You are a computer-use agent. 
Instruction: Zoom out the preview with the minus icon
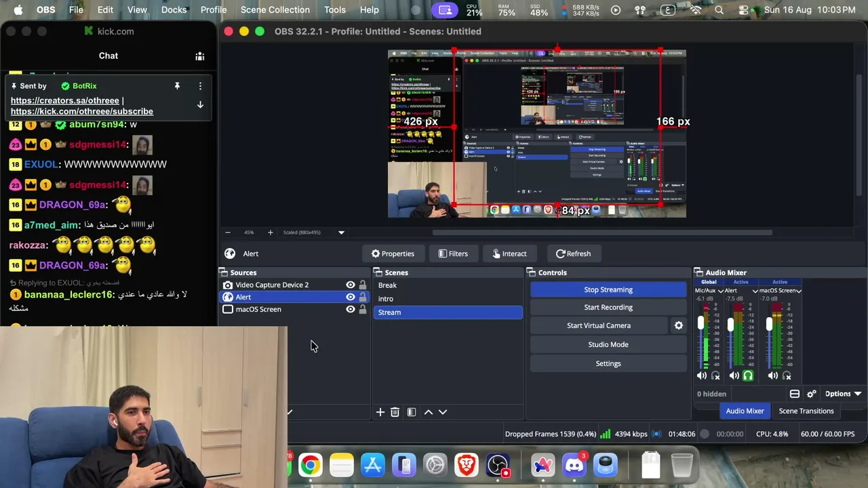pyautogui.click(x=228, y=232)
